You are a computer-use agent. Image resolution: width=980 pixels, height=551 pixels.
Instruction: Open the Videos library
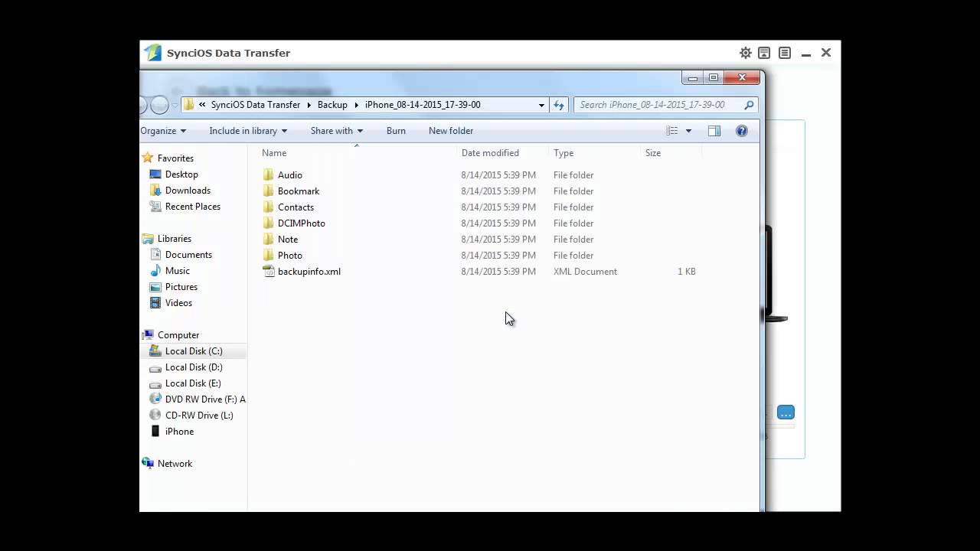[x=178, y=303]
